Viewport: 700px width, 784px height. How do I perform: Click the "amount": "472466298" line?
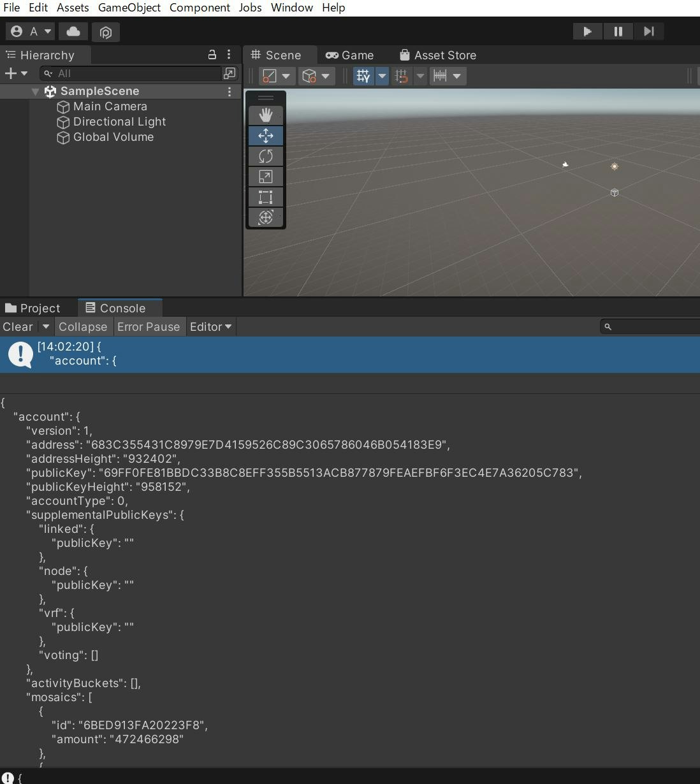tap(117, 739)
